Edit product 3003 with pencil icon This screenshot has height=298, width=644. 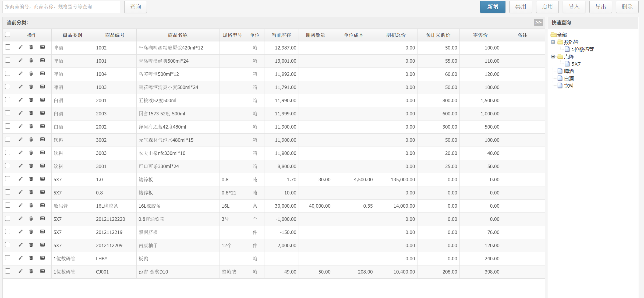(20, 153)
